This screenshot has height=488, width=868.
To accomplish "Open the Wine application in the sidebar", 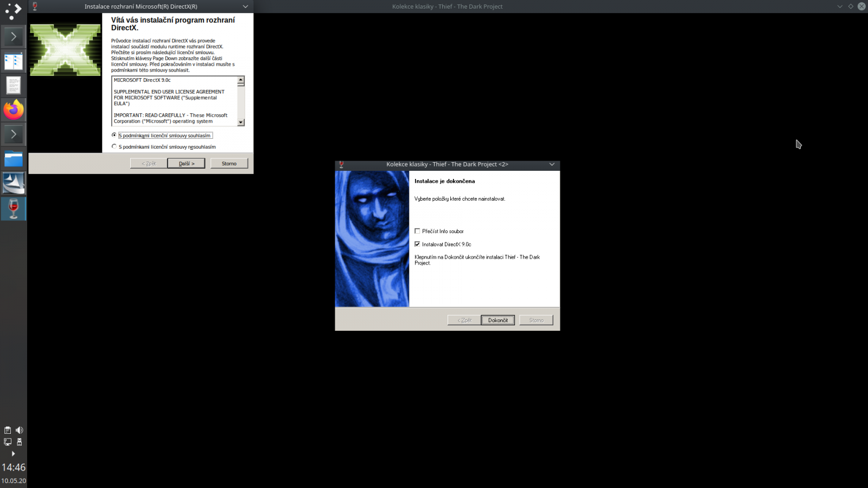I will click(x=13, y=208).
